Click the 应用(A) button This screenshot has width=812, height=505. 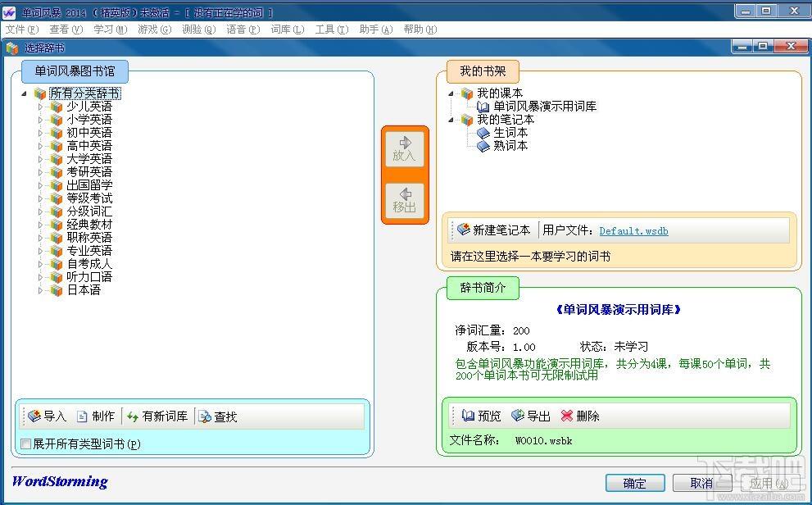click(x=769, y=483)
